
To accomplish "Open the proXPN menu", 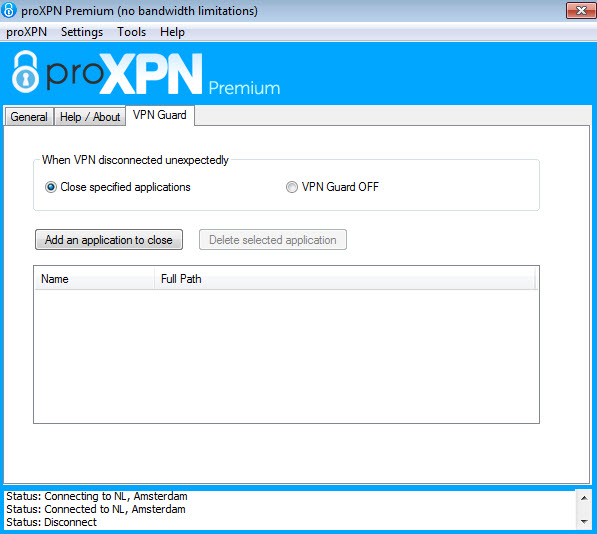I will point(26,32).
